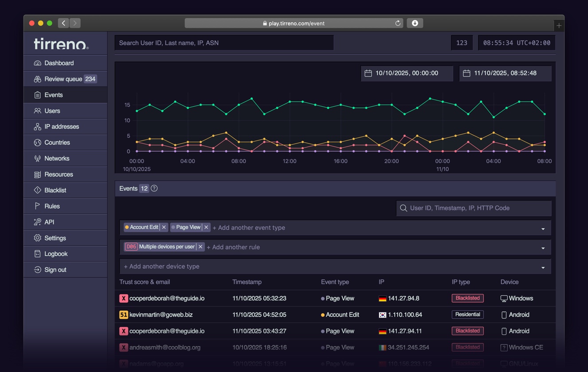Open the device type dropdown

pos(543,267)
